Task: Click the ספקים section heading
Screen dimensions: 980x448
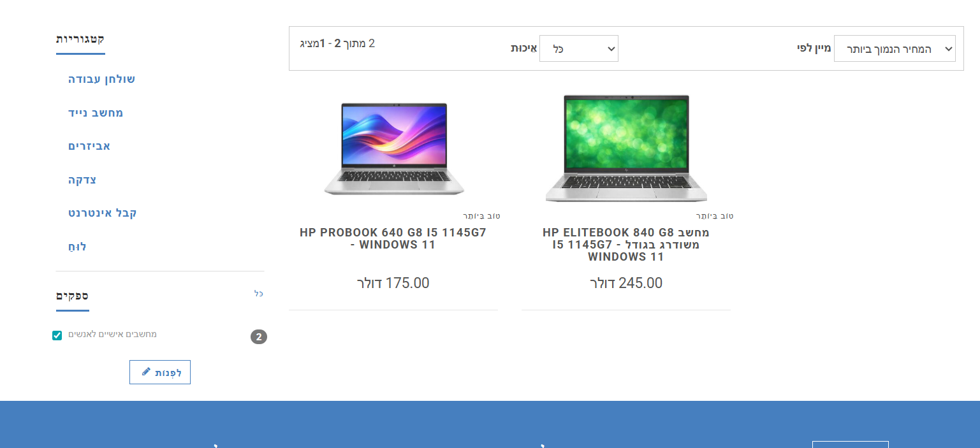Action: click(x=72, y=296)
